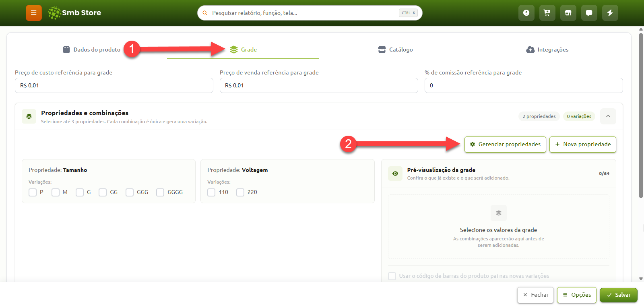
Task: Click the Integrações cloud icon
Action: pos(530,50)
